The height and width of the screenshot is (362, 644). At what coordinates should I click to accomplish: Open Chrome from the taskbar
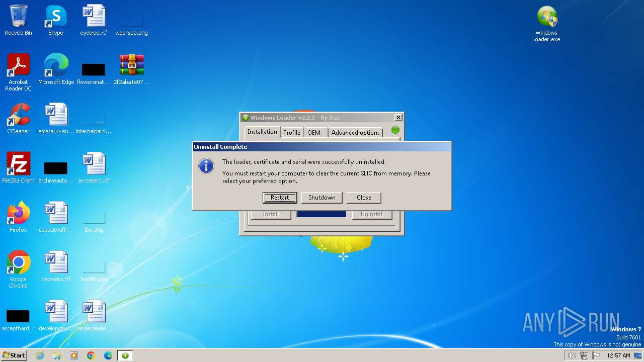[x=91, y=355]
